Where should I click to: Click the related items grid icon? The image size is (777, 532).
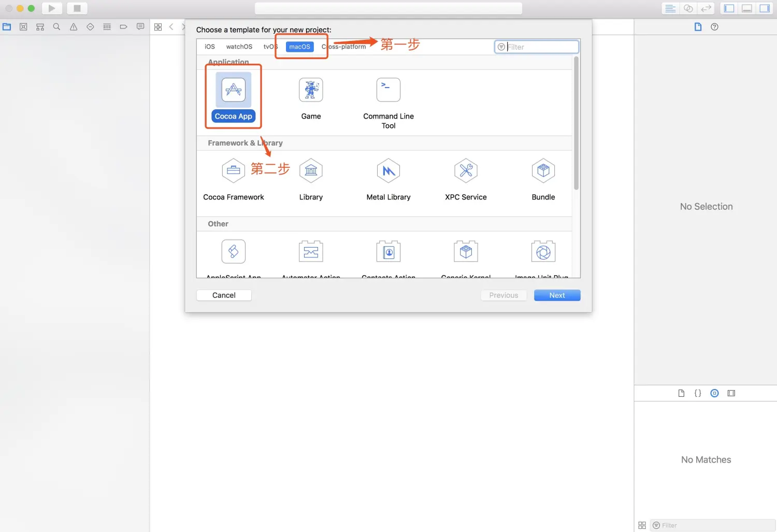click(x=158, y=27)
